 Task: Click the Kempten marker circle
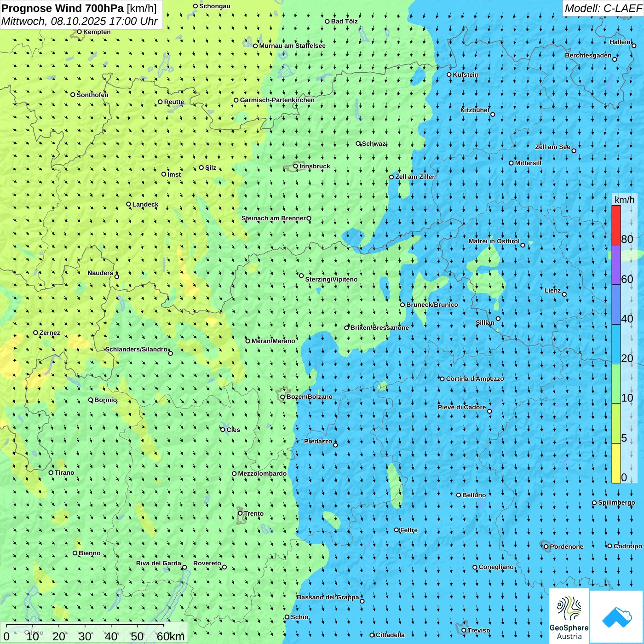coord(79,32)
